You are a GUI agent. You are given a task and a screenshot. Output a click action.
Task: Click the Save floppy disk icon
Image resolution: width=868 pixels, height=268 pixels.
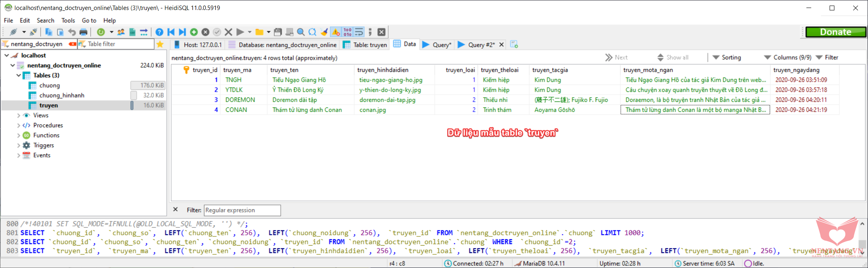278,32
